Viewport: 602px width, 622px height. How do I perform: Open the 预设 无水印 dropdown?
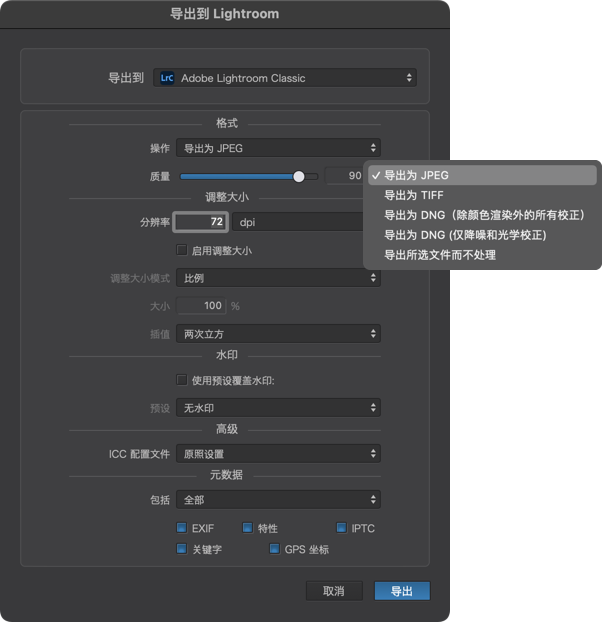278,407
